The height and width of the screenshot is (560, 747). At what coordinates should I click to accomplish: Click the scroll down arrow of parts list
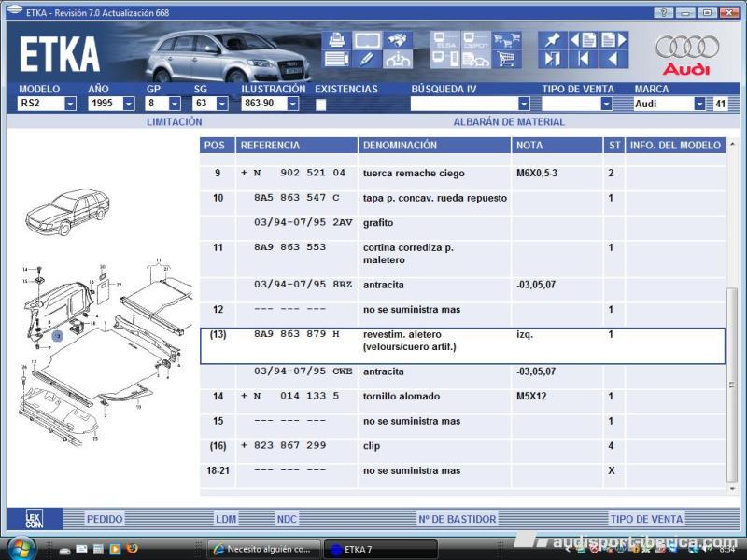(x=732, y=488)
